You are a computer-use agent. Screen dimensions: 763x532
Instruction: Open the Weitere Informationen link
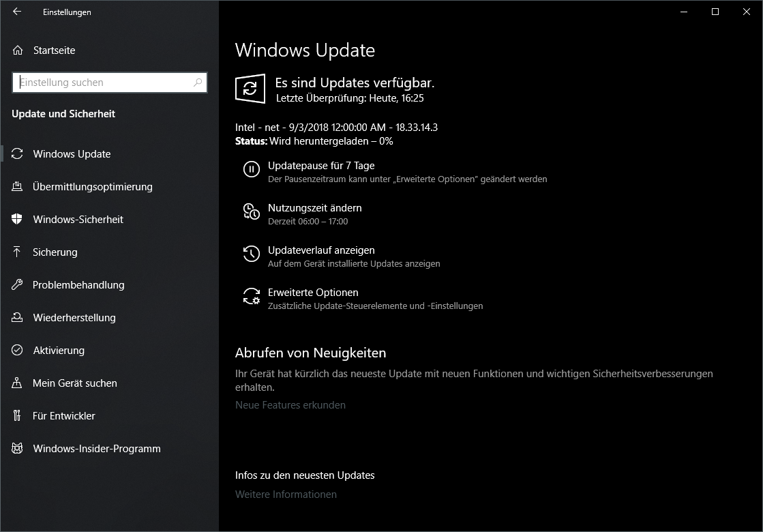[x=286, y=494]
